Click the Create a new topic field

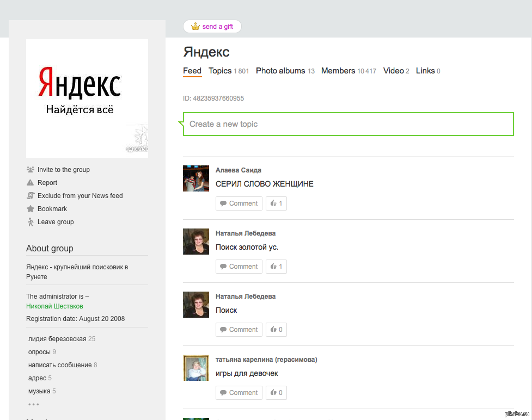(348, 124)
